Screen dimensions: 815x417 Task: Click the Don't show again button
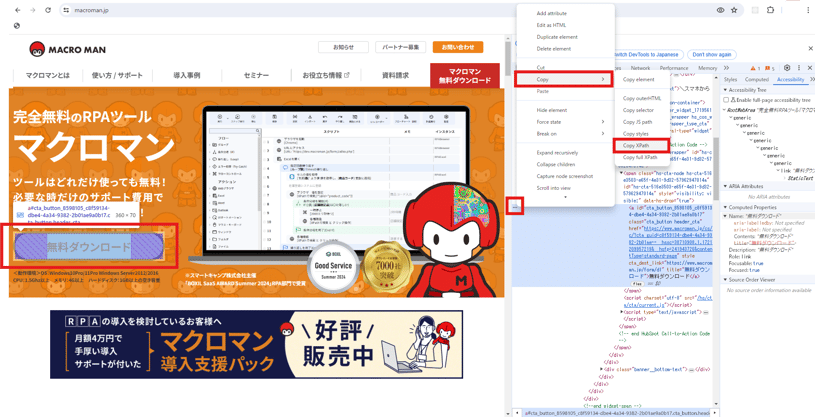point(712,55)
